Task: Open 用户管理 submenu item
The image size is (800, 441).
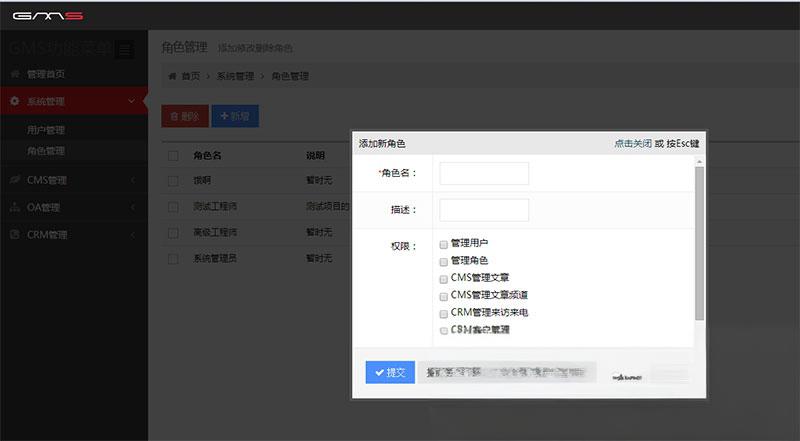Action: coord(46,130)
